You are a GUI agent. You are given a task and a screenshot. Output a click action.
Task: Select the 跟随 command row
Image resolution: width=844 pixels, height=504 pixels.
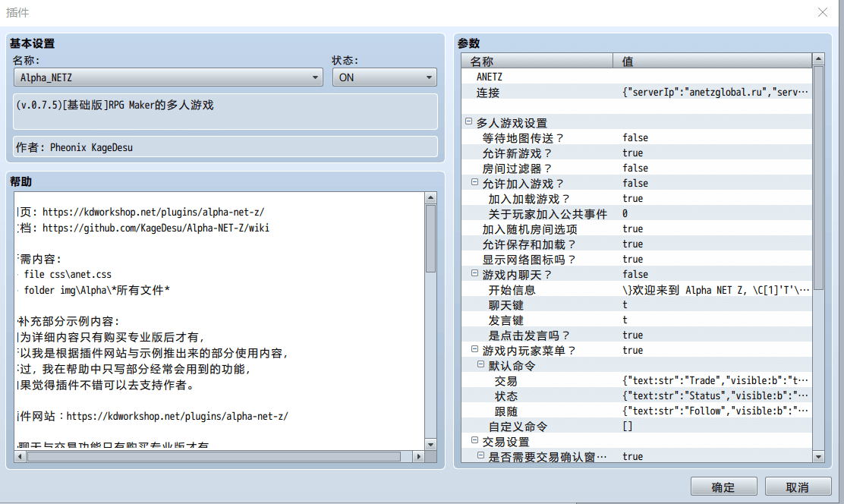coord(637,411)
